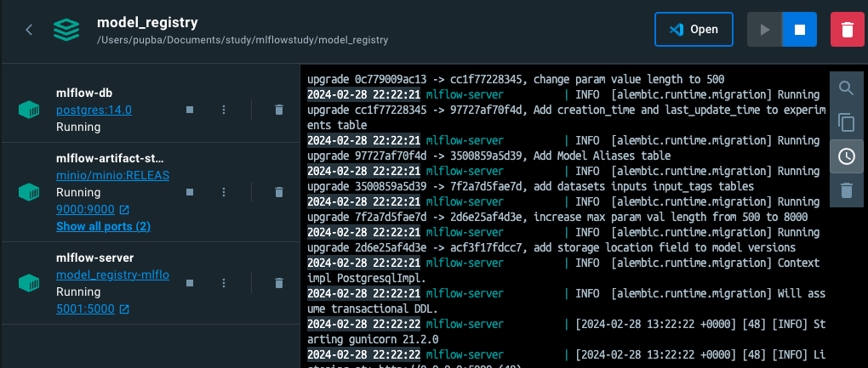The image size is (868, 368).
Task: Click log line 'change param value length to 500'
Action: point(629,79)
